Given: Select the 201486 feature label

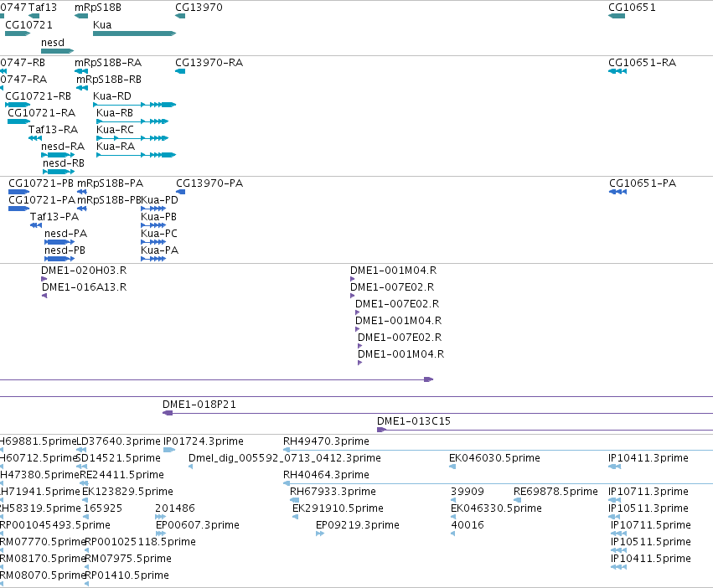Looking at the screenshot, I should pyautogui.click(x=175, y=509).
